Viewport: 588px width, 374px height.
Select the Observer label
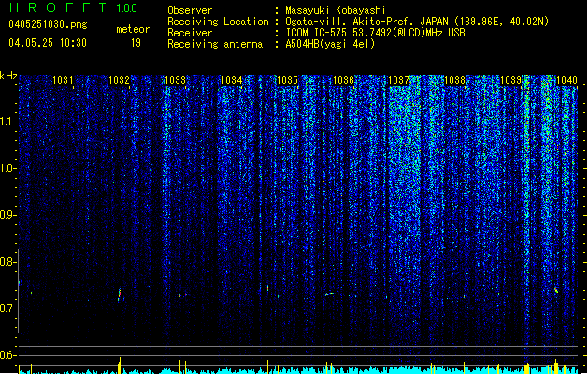point(190,10)
